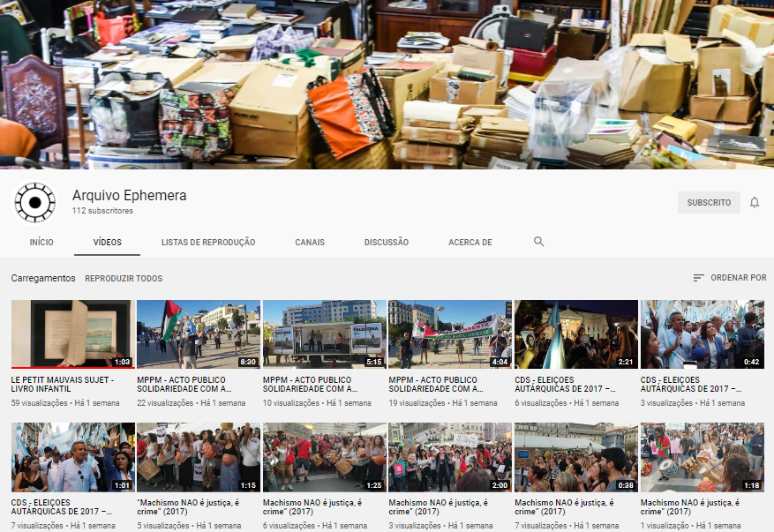Click the notification bell icon

755,202
